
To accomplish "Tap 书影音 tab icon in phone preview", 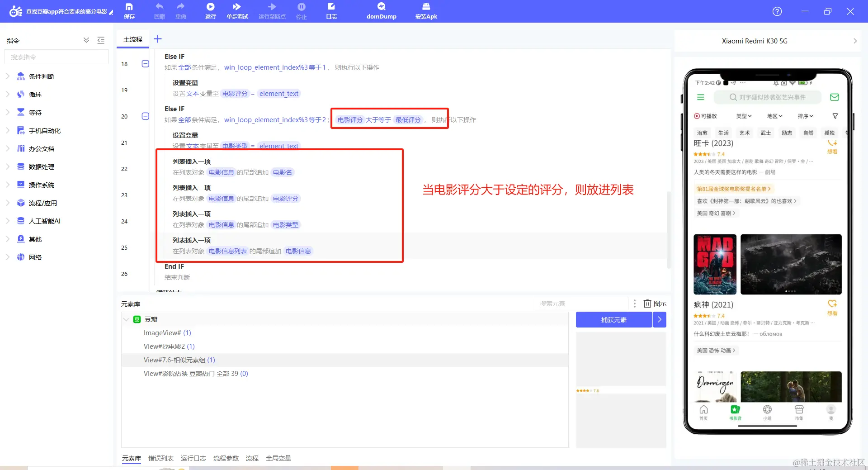I will pyautogui.click(x=736, y=412).
